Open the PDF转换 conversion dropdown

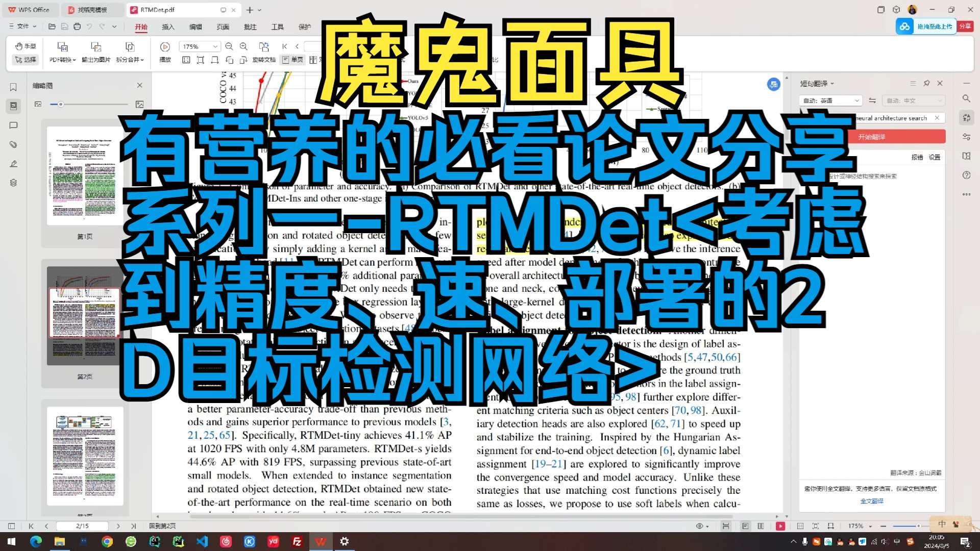[x=62, y=53]
